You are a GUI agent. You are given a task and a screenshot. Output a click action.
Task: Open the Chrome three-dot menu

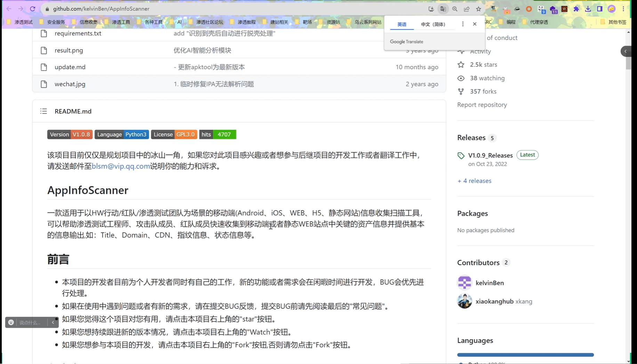(623, 9)
